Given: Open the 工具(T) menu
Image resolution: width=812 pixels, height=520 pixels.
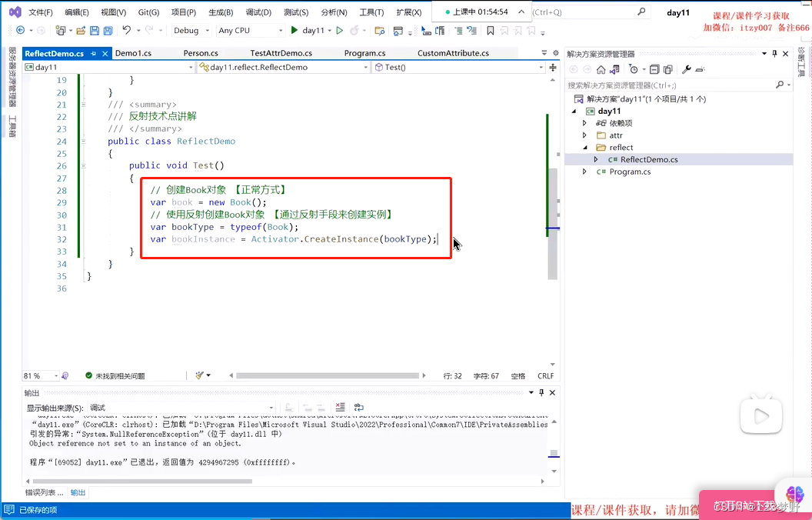Looking at the screenshot, I should click(371, 12).
